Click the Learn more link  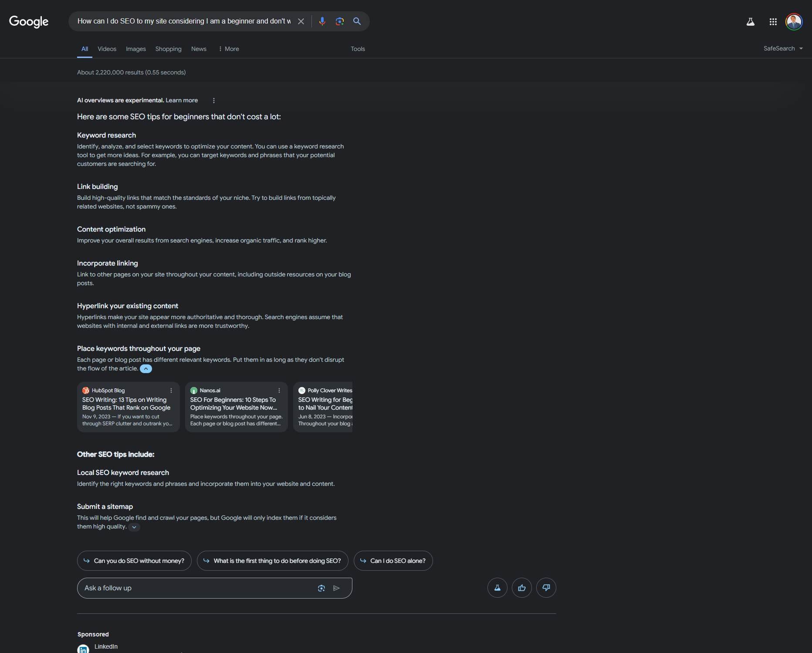coord(181,101)
